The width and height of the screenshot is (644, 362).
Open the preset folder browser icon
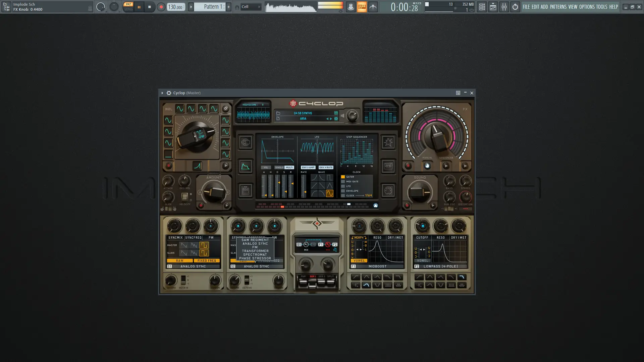[278, 113]
